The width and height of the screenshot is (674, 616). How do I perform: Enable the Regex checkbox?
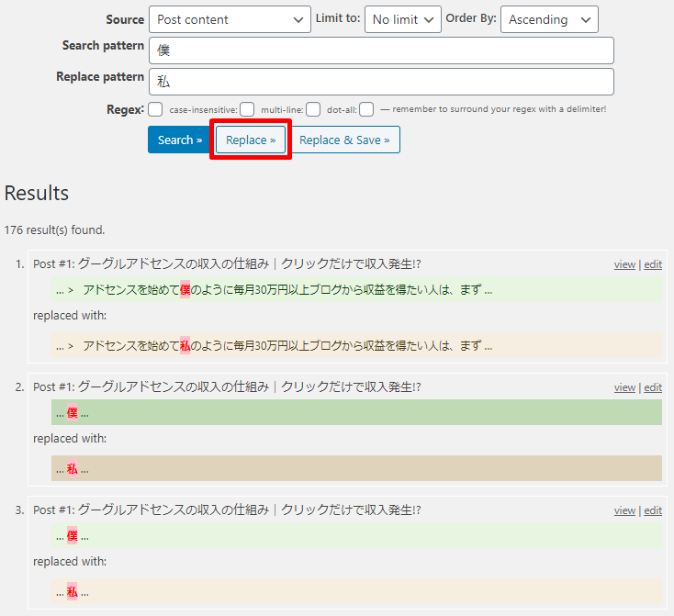click(x=155, y=109)
